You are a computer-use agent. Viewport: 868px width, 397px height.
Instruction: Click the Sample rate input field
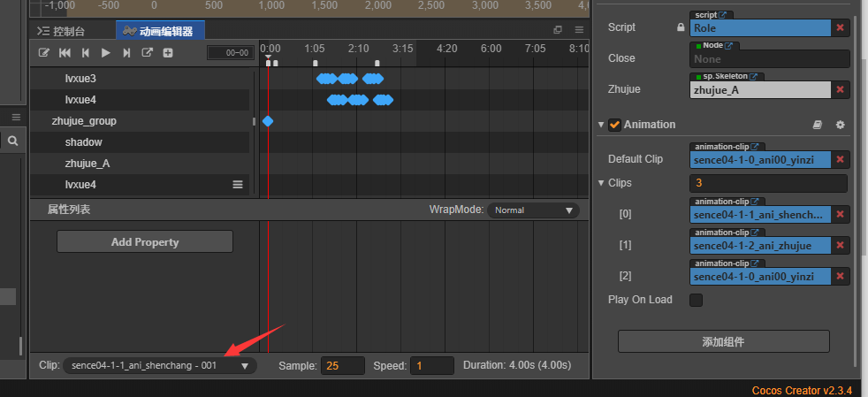(342, 365)
